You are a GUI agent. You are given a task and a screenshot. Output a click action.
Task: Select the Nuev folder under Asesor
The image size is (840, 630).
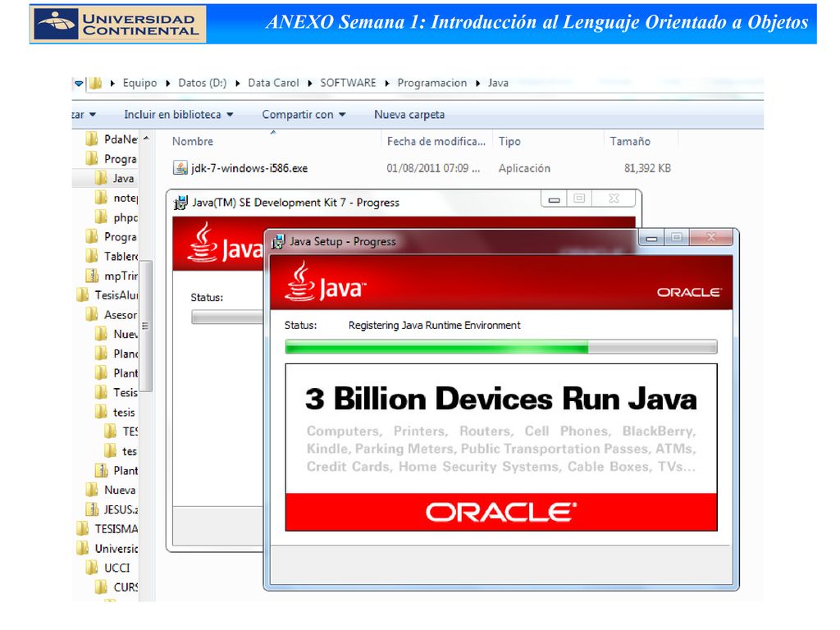[126, 335]
